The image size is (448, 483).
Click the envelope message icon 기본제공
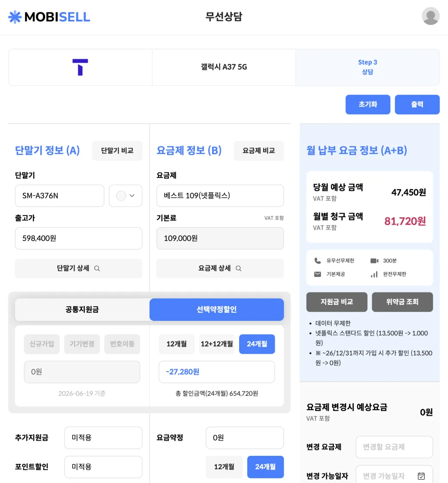317,274
